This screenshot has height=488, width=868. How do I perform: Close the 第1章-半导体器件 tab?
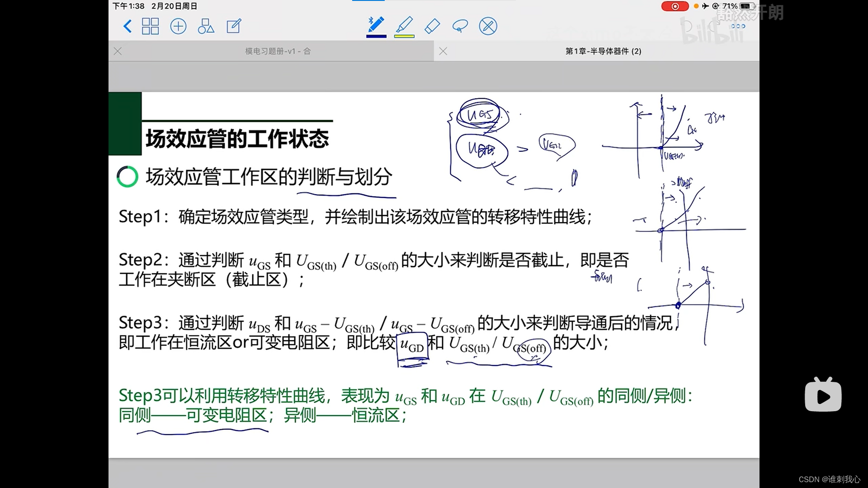coord(443,52)
